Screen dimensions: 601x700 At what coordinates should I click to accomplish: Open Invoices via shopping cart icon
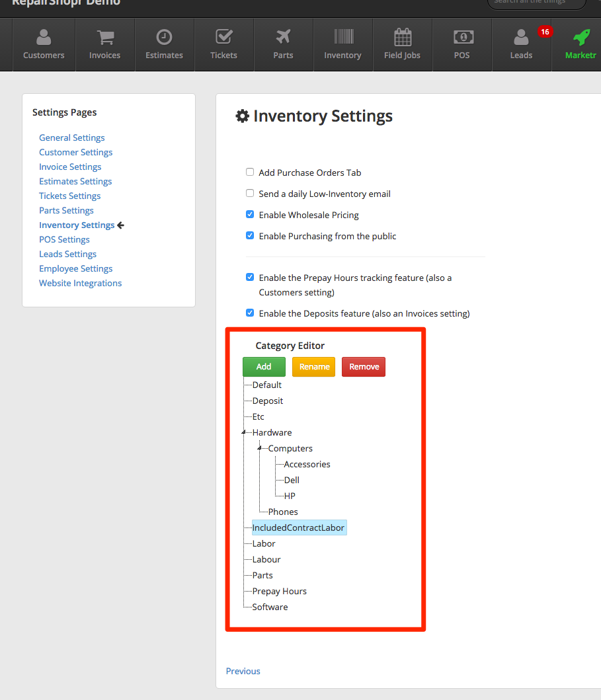tap(104, 37)
